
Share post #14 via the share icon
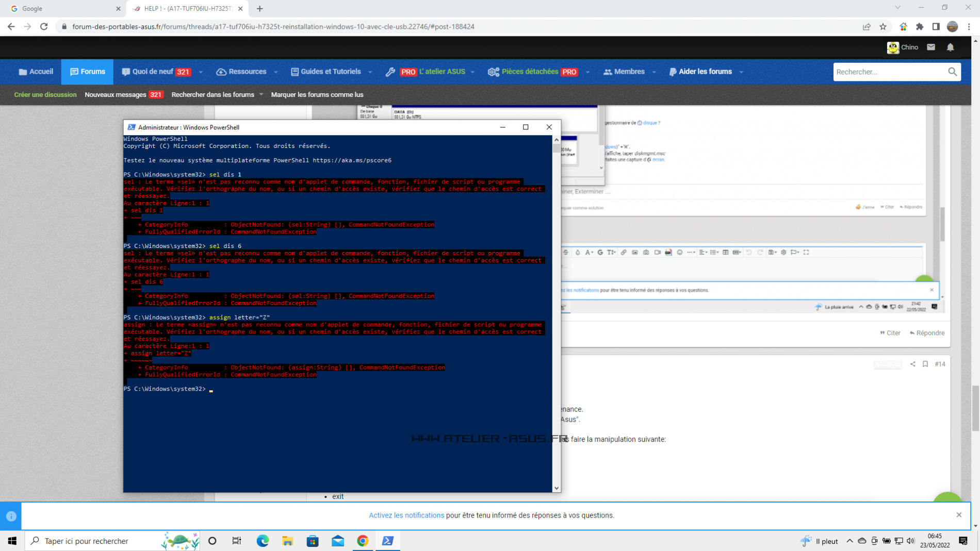[x=912, y=364]
